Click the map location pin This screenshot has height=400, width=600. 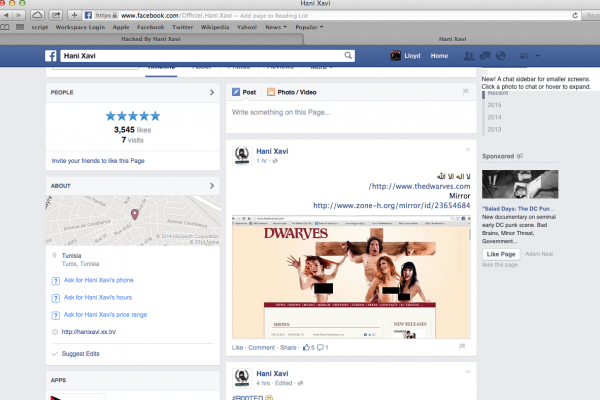(x=135, y=214)
